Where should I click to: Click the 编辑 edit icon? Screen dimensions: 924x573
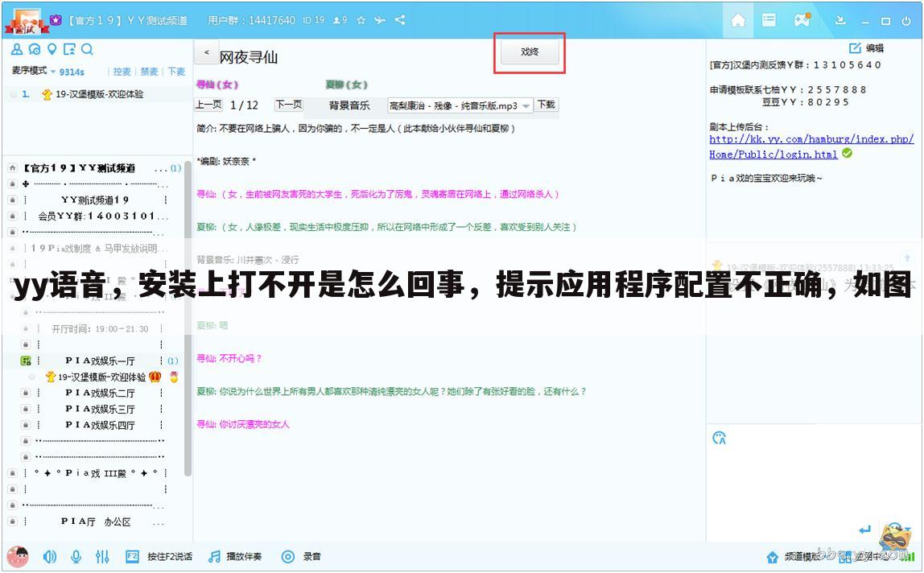click(x=855, y=47)
